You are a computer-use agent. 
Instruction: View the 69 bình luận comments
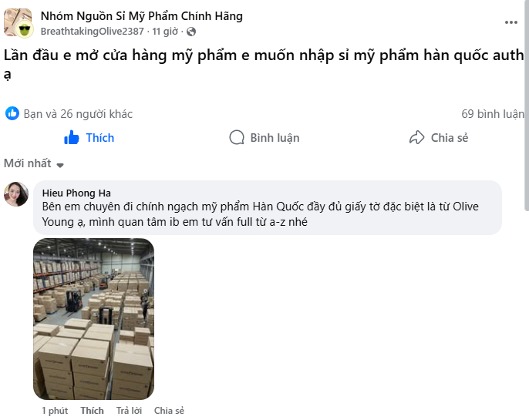pyautogui.click(x=493, y=114)
